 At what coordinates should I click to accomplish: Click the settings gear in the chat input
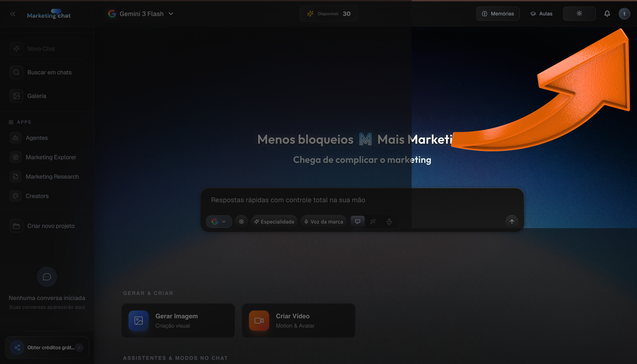click(241, 222)
